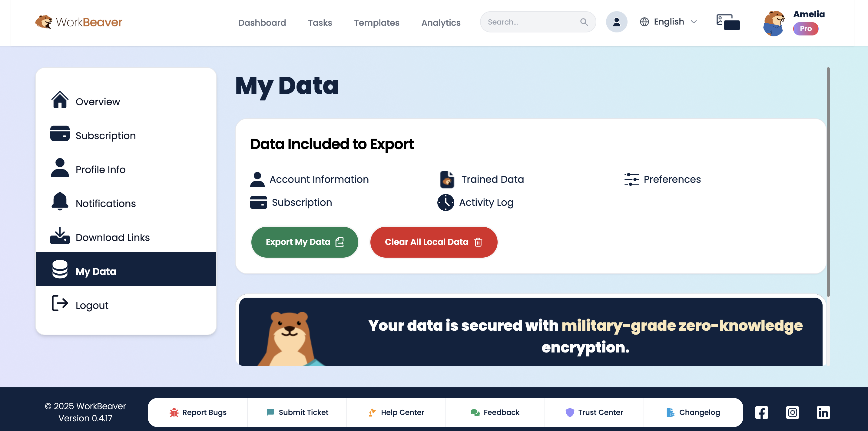Go to the Analytics nav item
This screenshot has width=868, height=431.
pyautogui.click(x=441, y=23)
